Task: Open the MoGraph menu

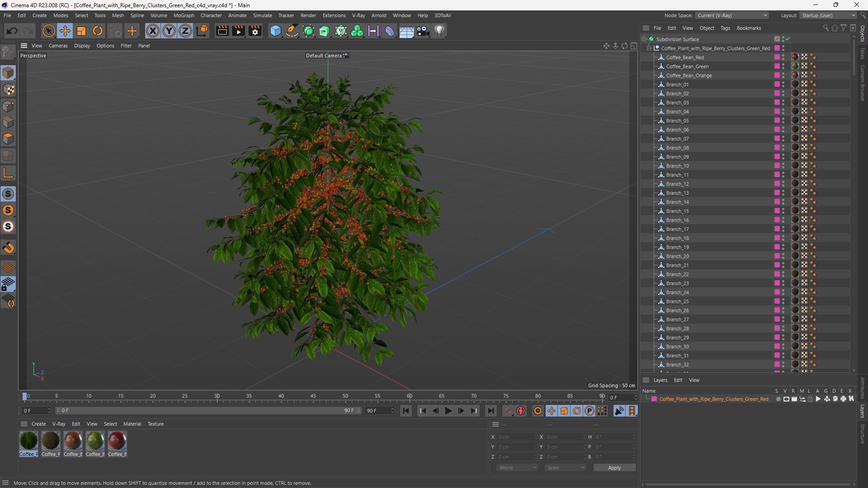Action: [x=184, y=15]
